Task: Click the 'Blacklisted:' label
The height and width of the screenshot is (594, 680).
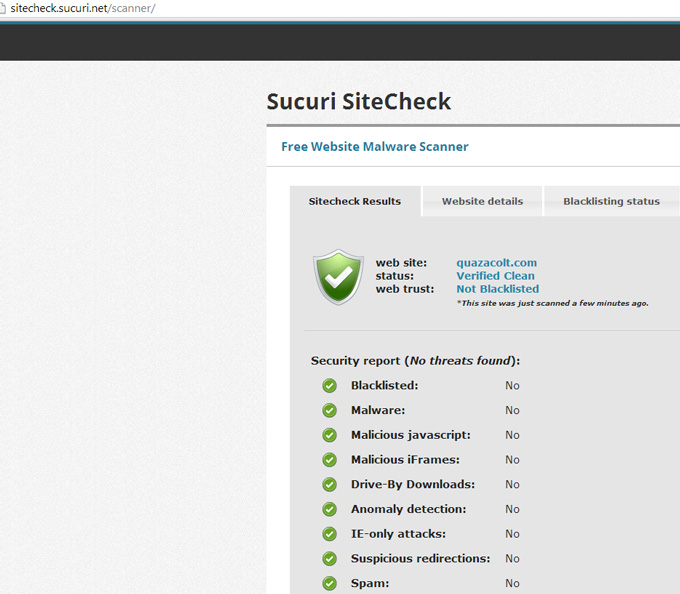Action: (x=385, y=385)
